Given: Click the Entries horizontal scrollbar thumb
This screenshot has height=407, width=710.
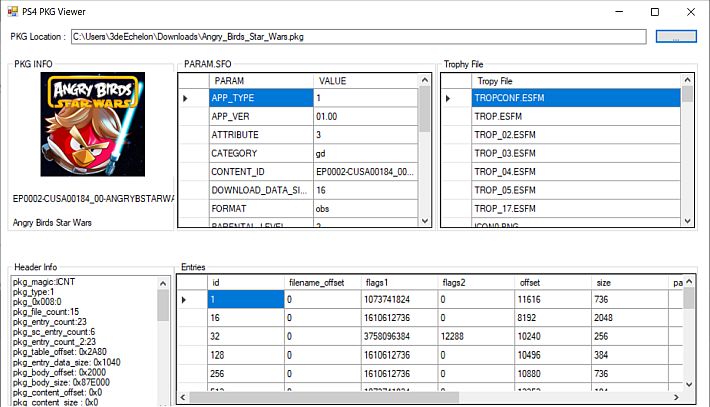Looking at the screenshot, I should (324, 397).
